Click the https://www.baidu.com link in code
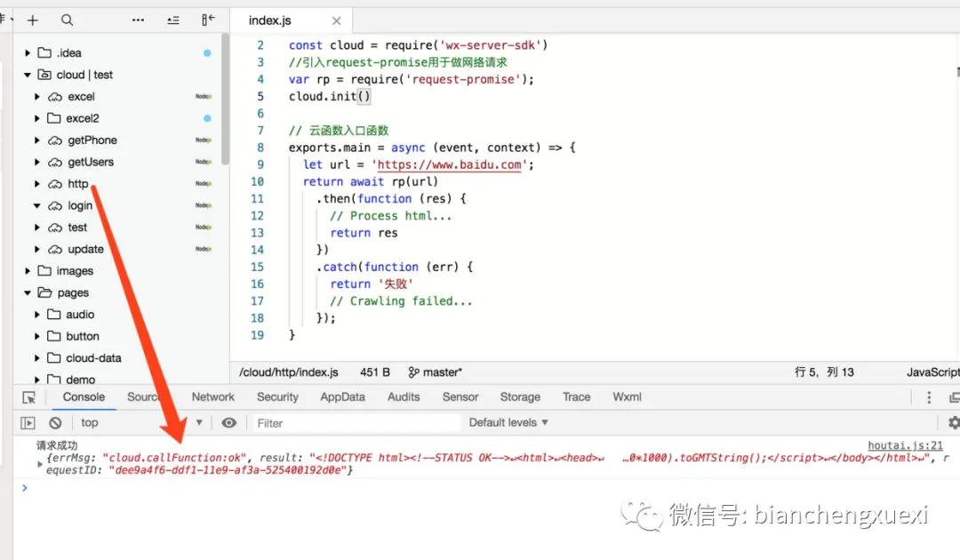 pos(449,164)
